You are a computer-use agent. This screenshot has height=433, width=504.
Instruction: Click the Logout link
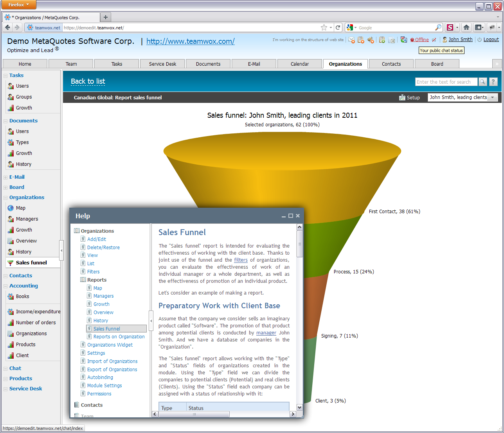click(491, 40)
